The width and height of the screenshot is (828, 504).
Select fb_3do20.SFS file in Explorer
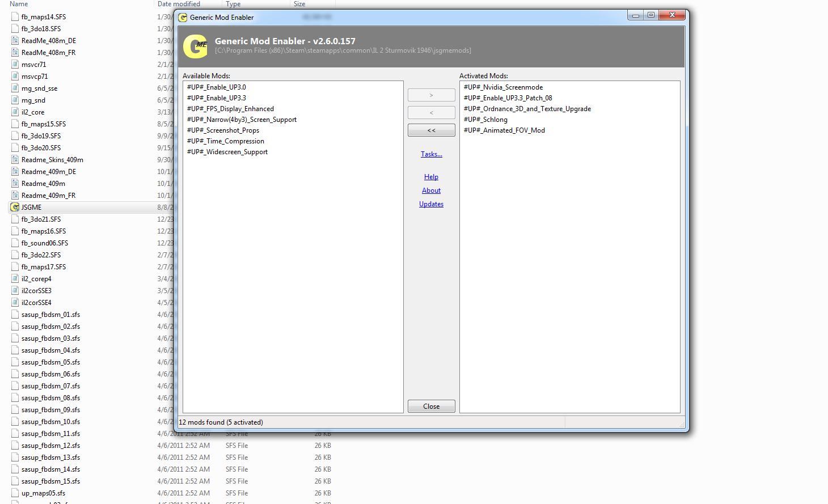click(41, 148)
